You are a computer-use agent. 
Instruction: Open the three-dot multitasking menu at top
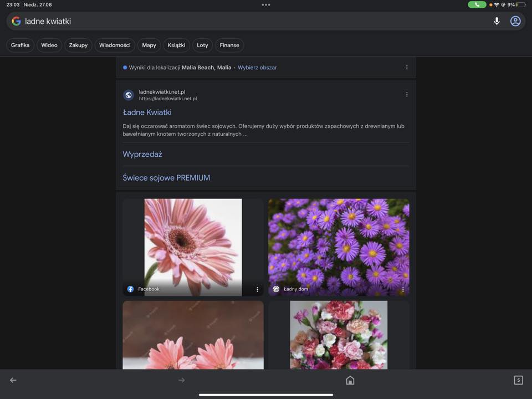(x=266, y=5)
